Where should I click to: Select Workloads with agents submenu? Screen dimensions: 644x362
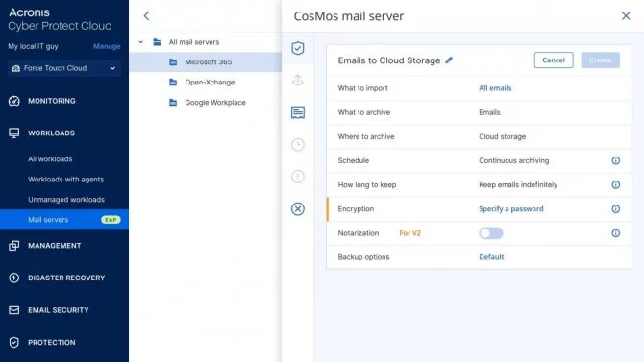[64, 180]
